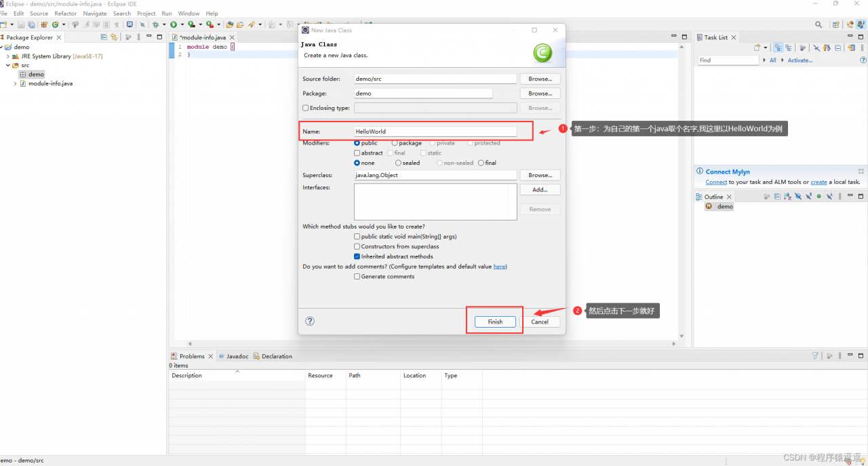Open dropdown arrow next to Debug icon

tap(164, 24)
